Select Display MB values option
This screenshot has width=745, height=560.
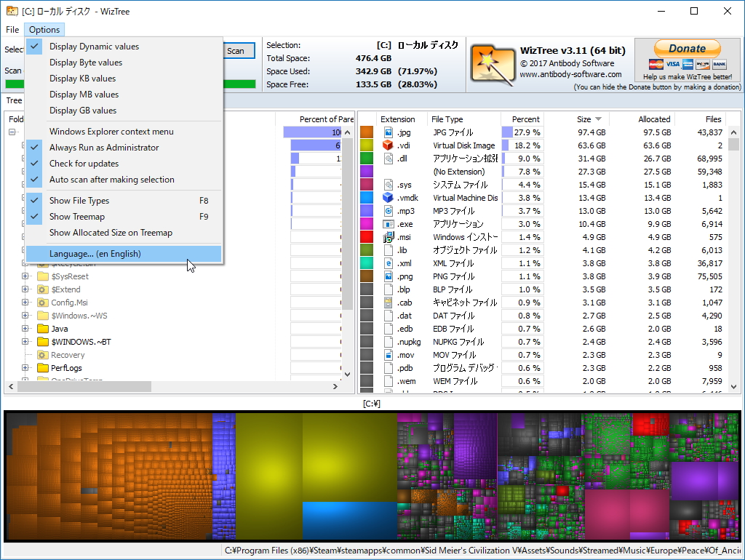point(124,95)
